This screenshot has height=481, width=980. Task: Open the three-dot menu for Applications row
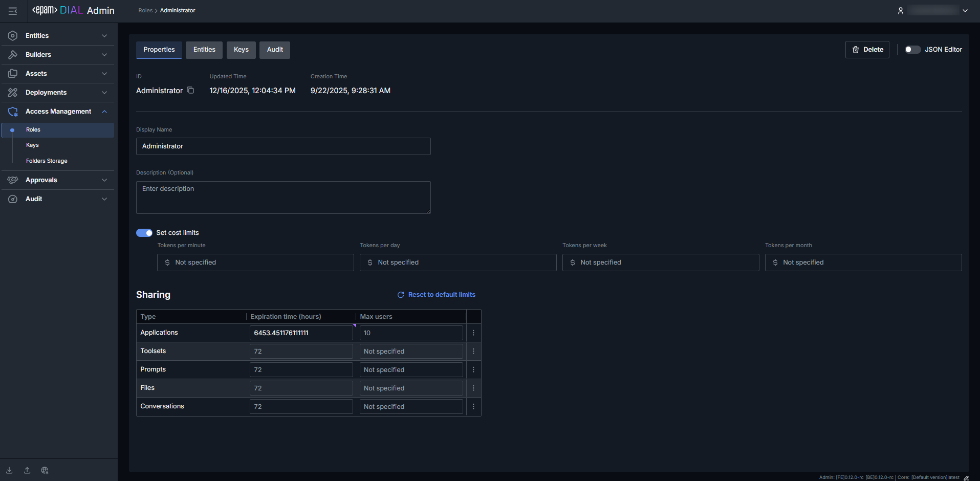(473, 333)
